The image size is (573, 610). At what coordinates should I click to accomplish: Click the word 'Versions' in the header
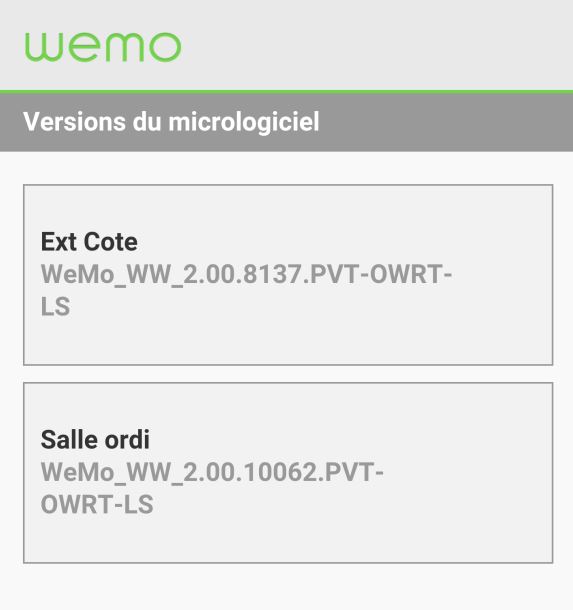coord(74,122)
